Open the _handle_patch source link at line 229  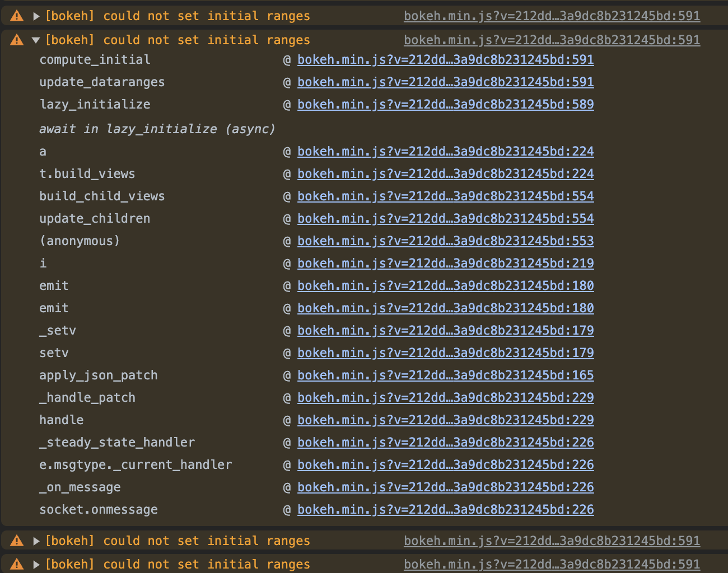(x=445, y=397)
